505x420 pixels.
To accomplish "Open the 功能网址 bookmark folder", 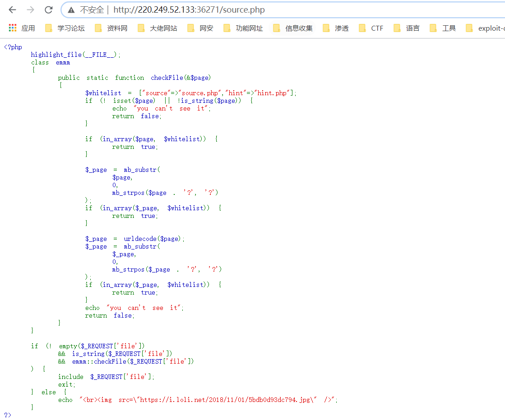I will [243, 28].
